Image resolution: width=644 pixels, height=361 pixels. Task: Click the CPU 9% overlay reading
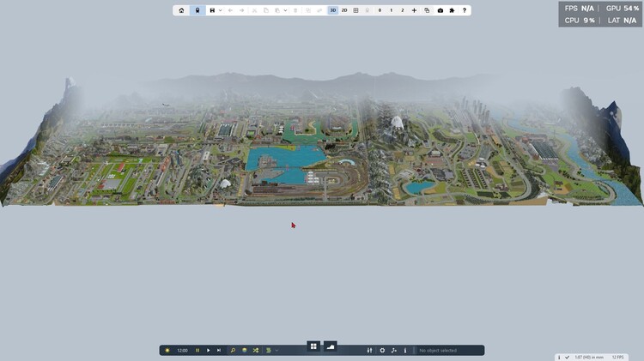580,20
